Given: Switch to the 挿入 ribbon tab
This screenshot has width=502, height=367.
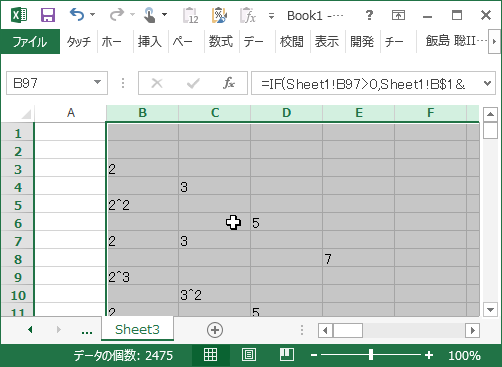Looking at the screenshot, I should (149, 42).
